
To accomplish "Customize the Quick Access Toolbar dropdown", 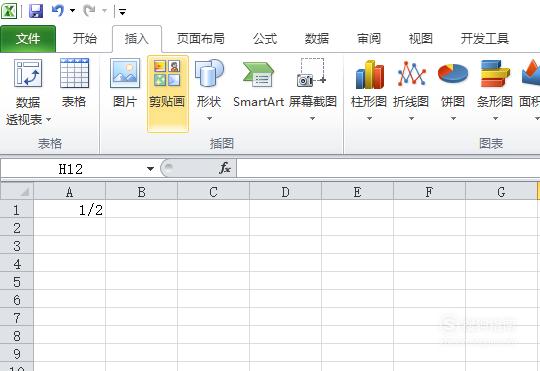I will click(x=122, y=12).
